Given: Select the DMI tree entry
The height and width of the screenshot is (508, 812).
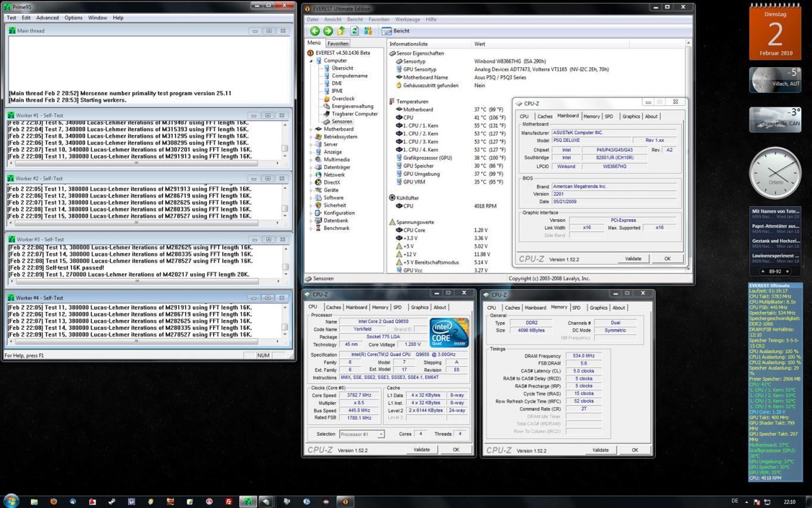Looking at the screenshot, I should (336, 83).
